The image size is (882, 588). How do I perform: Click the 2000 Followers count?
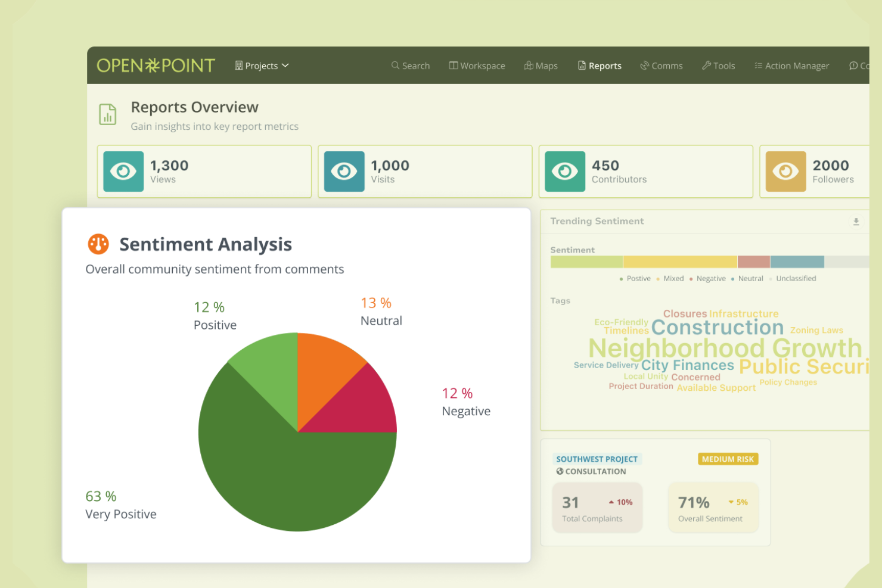pyautogui.click(x=831, y=166)
